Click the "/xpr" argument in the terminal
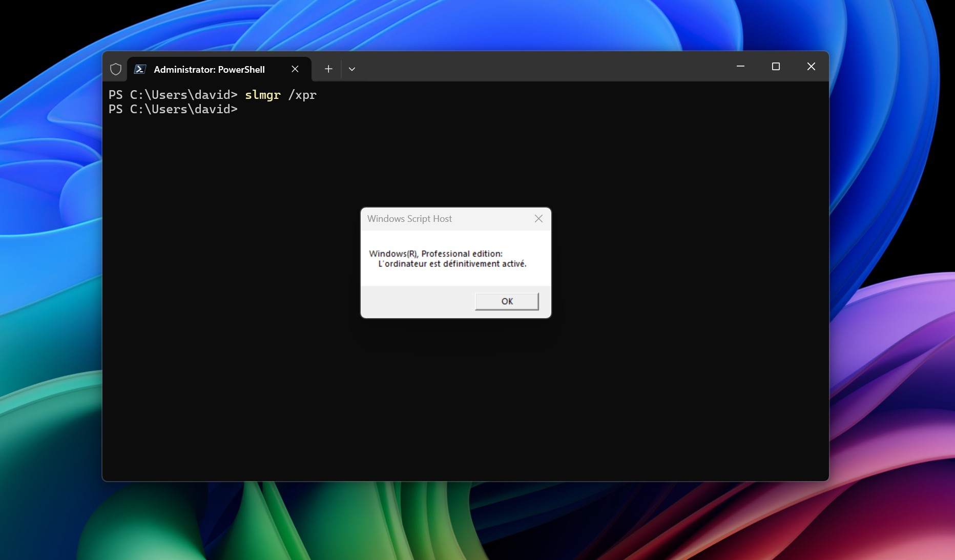Image resolution: width=955 pixels, height=560 pixels. [302, 95]
